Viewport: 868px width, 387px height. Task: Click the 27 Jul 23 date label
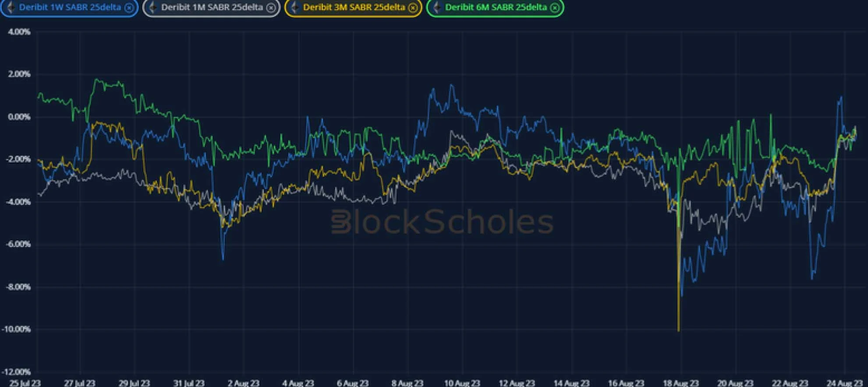pyautogui.click(x=80, y=383)
